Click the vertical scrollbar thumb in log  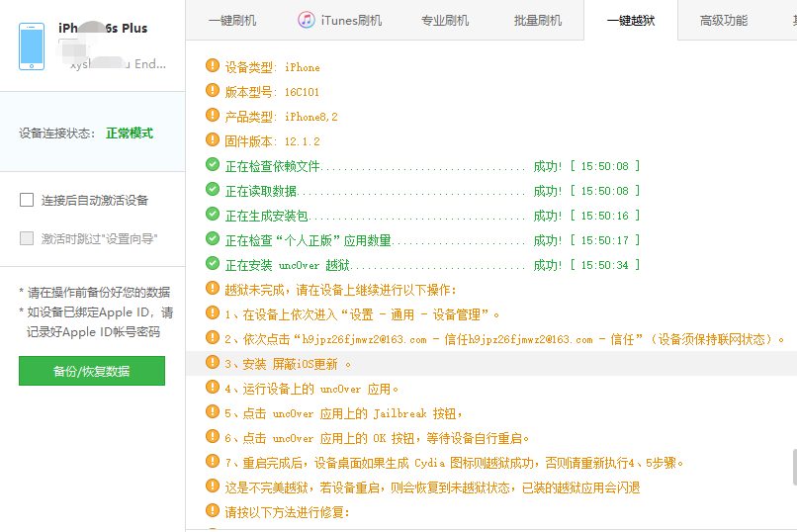tap(794, 467)
